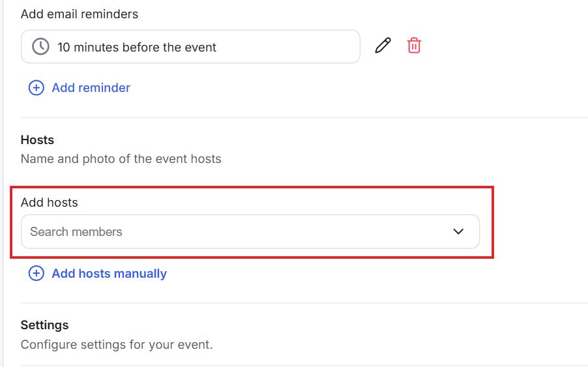Click the divider line above the Hosts heading
This screenshot has height=367, width=588.
pos(293,118)
